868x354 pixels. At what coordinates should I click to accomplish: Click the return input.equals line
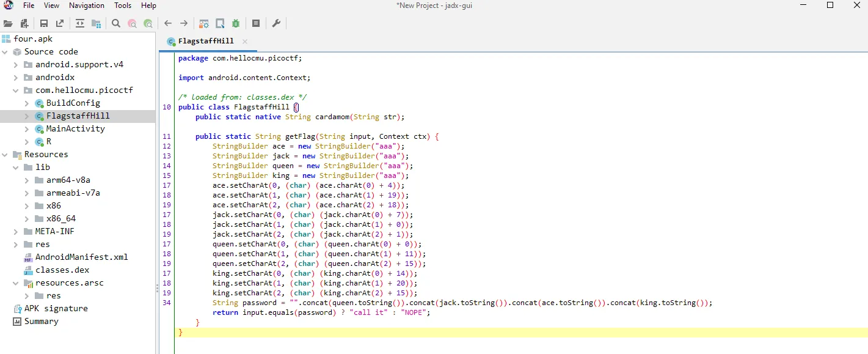click(321, 312)
